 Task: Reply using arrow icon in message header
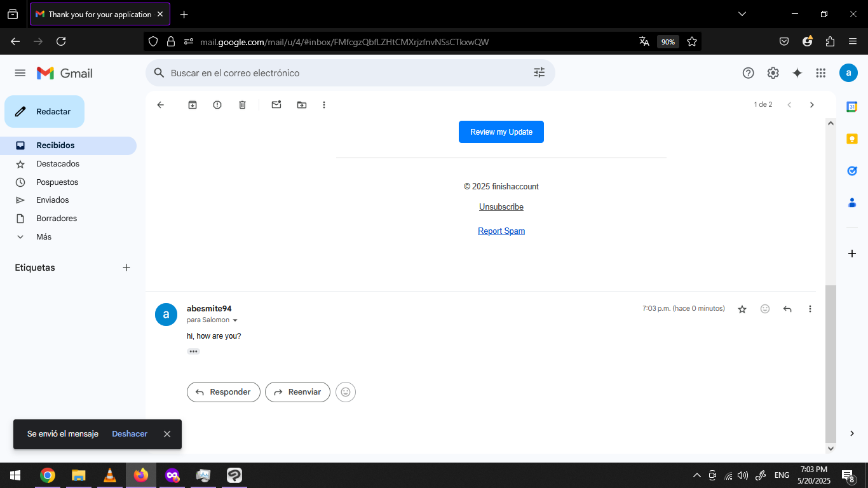[787, 309]
